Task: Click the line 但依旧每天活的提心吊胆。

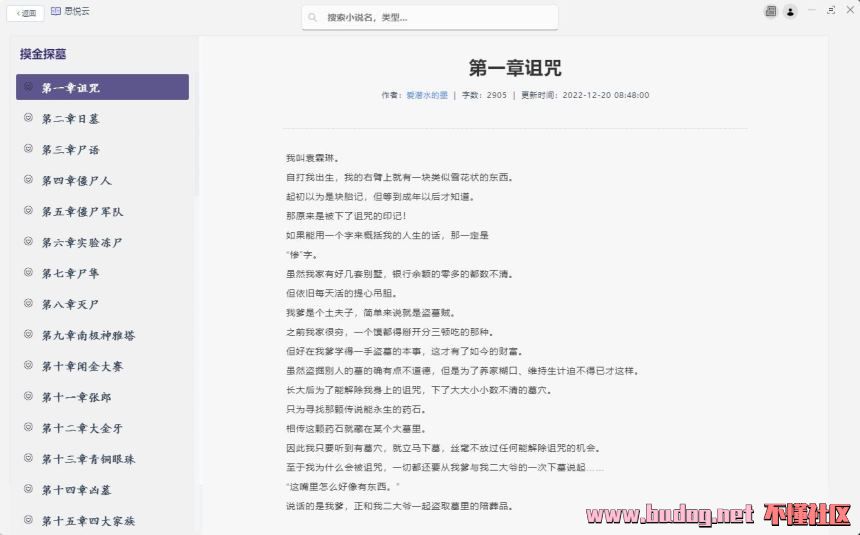Action: click(x=342, y=293)
